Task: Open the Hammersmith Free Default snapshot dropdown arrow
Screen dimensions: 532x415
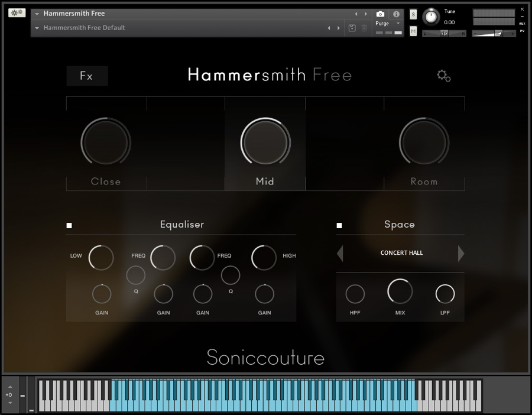Action: tap(37, 28)
